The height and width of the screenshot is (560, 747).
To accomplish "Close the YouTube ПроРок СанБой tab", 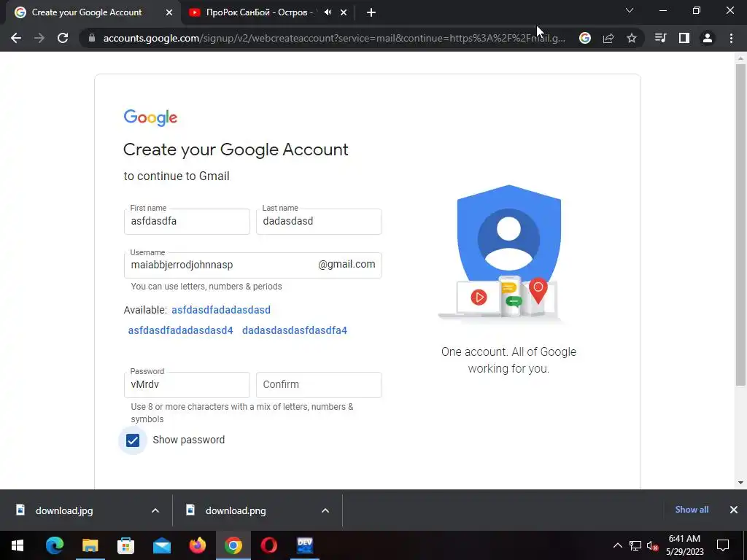I will [344, 13].
